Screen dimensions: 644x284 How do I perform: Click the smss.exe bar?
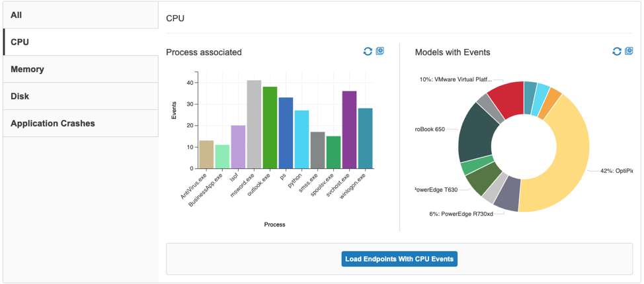coord(317,150)
